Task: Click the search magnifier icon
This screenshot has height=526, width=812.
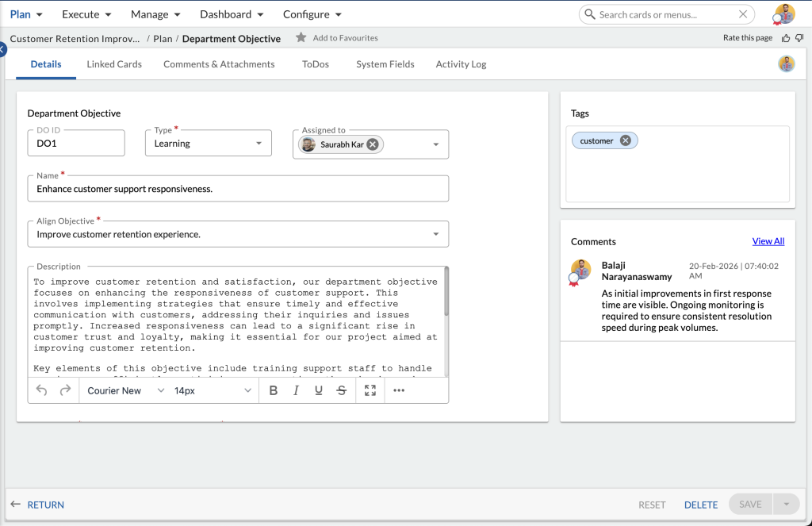Action: point(589,14)
